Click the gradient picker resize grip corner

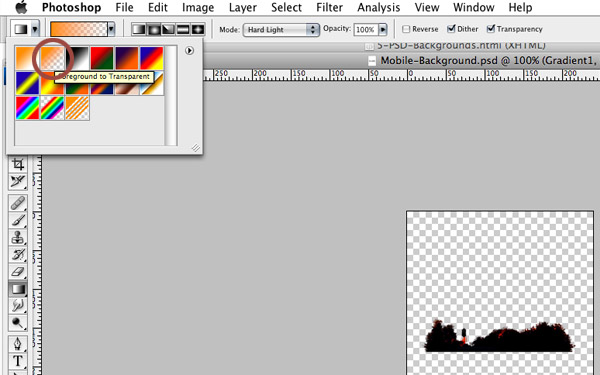(x=196, y=147)
